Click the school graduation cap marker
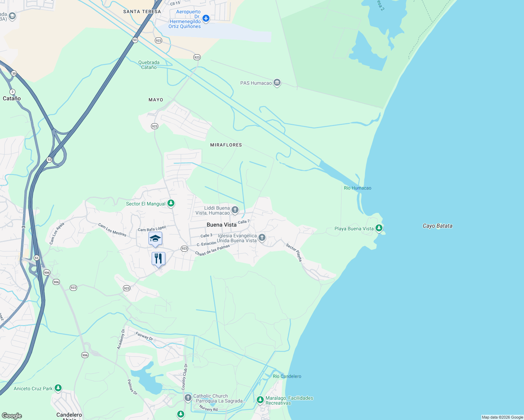Image resolution: width=524 pixels, height=420 pixels. point(155,239)
